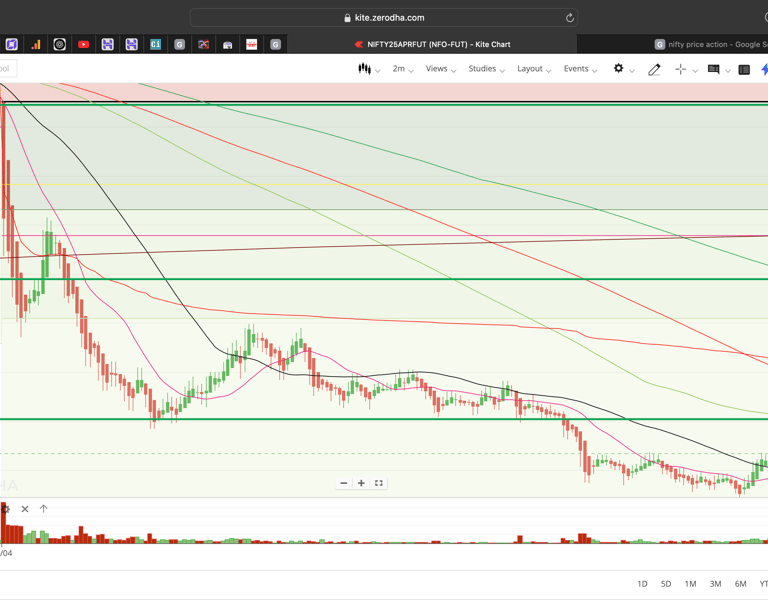This screenshot has width=768, height=600.
Task: Click the lock icon in address bar
Action: (x=347, y=18)
